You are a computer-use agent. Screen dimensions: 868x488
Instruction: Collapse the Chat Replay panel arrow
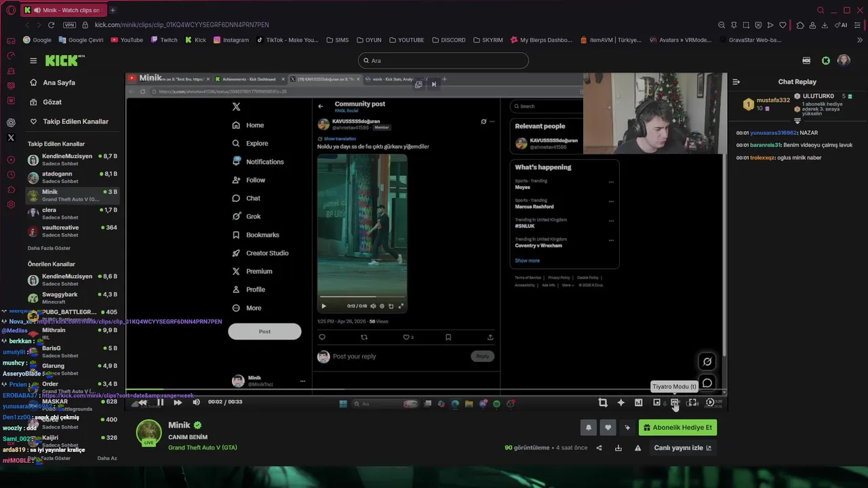pos(736,82)
